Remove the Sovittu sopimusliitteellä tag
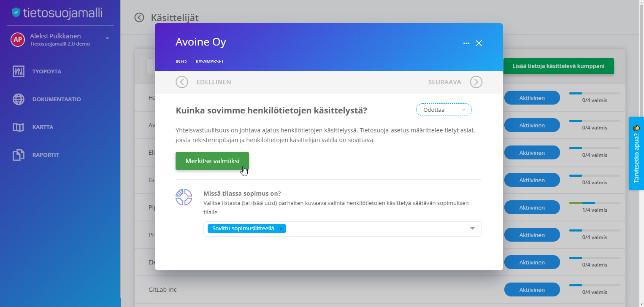 pos(281,229)
